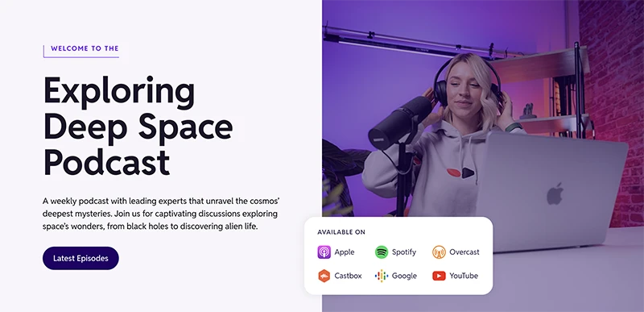The height and width of the screenshot is (312, 644).
Task: Click the podcast host photo
Action: (x=483, y=156)
